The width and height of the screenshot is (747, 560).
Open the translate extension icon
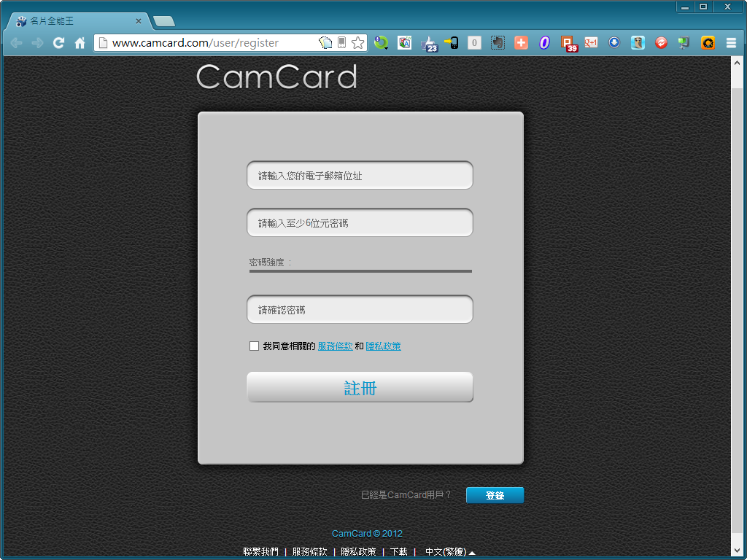coord(404,43)
